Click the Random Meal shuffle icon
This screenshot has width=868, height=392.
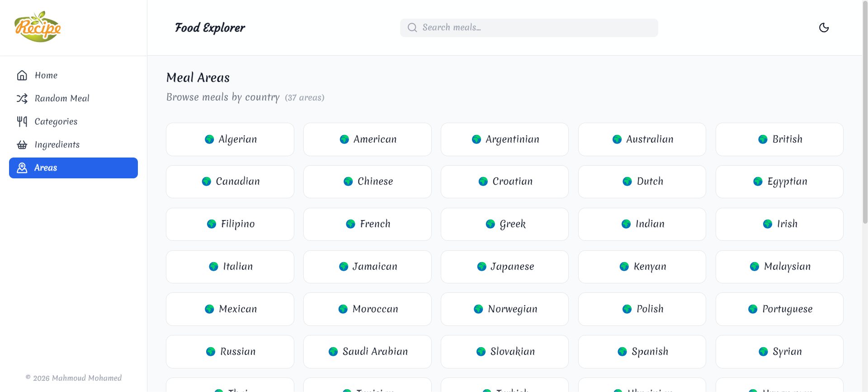(x=22, y=98)
